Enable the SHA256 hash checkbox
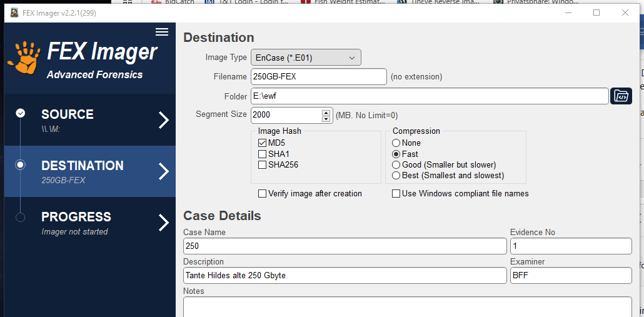The height and width of the screenshot is (317, 644). coord(262,165)
